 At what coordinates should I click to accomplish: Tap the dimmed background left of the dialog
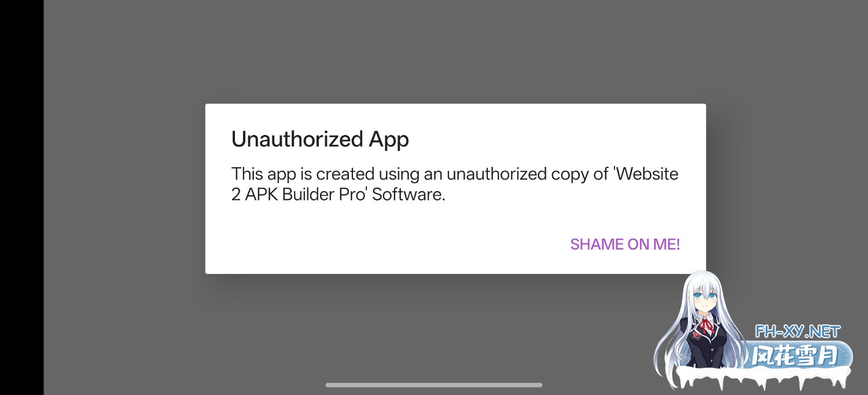(x=124, y=191)
